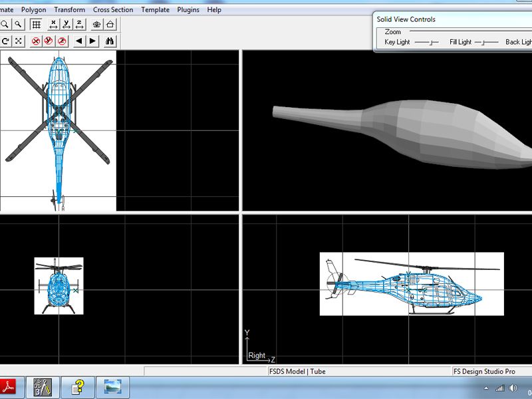532x399 pixels.
Task: Toggle the X-axis lock icon
Action: [x=36, y=40]
